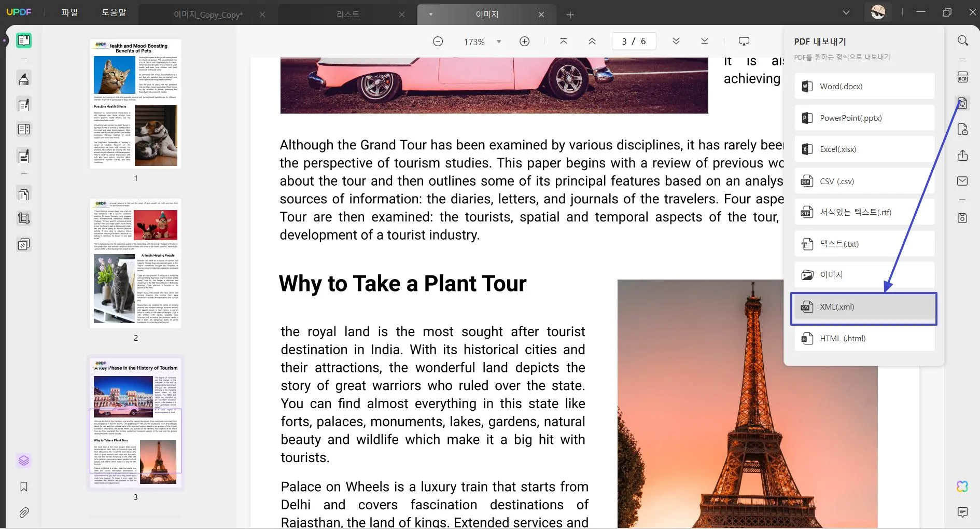Viewport: 980px width, 529px height.
Task: Zoom out with the minus icon
Action: tap(438, 41)
